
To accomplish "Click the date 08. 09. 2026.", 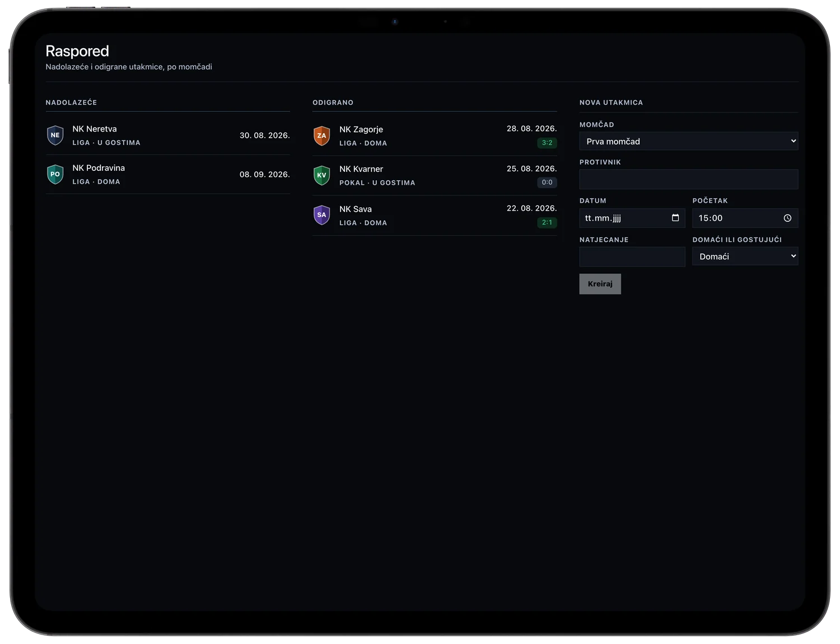I will coord(265,175).
